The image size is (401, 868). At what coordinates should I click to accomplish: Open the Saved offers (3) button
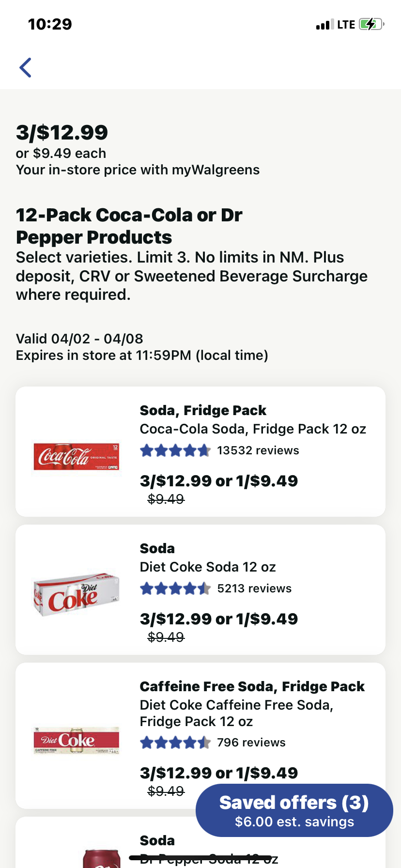click(294, 810)
